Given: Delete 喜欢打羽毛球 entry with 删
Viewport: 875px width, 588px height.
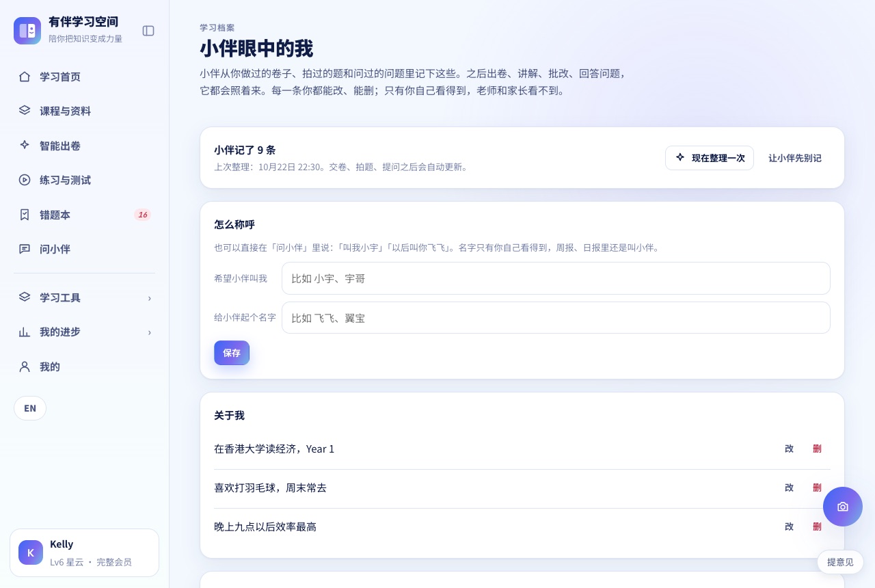Looking at the screenshot, I should (x=817, y=487).
